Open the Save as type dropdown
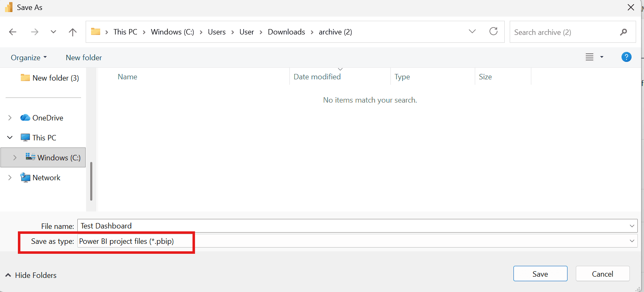The width and height of the screenshot is (644, 292). tap(632, 241)
